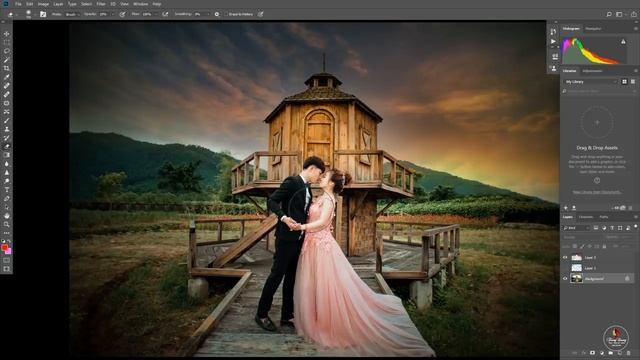This screenshot has height=360, width=640.
Task: Select the Crop tool
Action: pyautogui.click(x=7, y=68)
